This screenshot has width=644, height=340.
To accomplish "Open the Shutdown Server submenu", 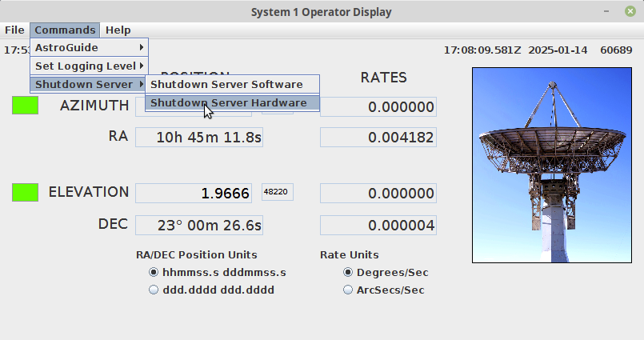I will point(89,84).
